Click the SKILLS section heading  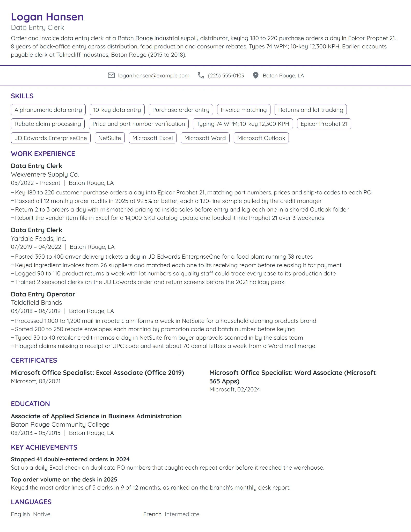coord(22,96)
